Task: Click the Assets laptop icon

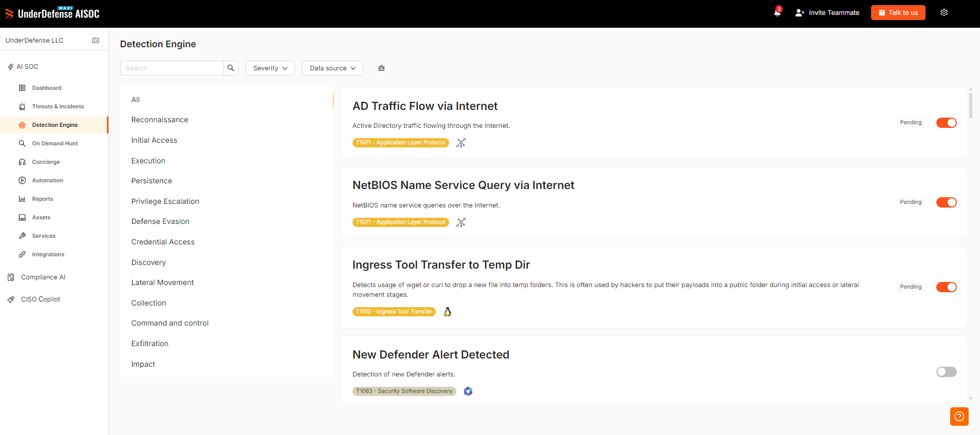Action: pos(22,217)
